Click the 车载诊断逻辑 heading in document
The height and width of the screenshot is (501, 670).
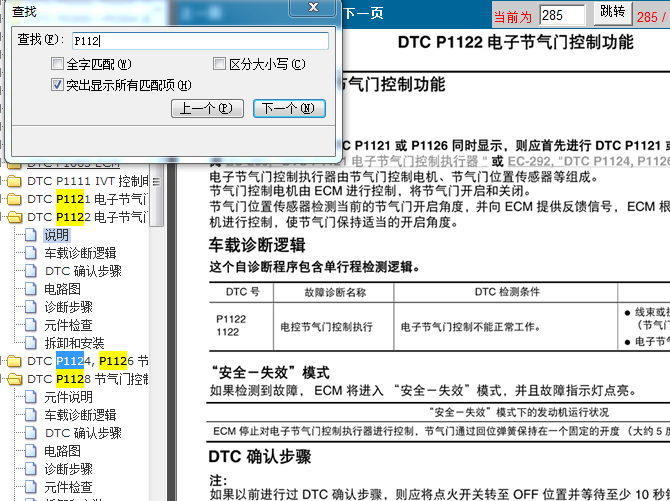pos(257,245)
